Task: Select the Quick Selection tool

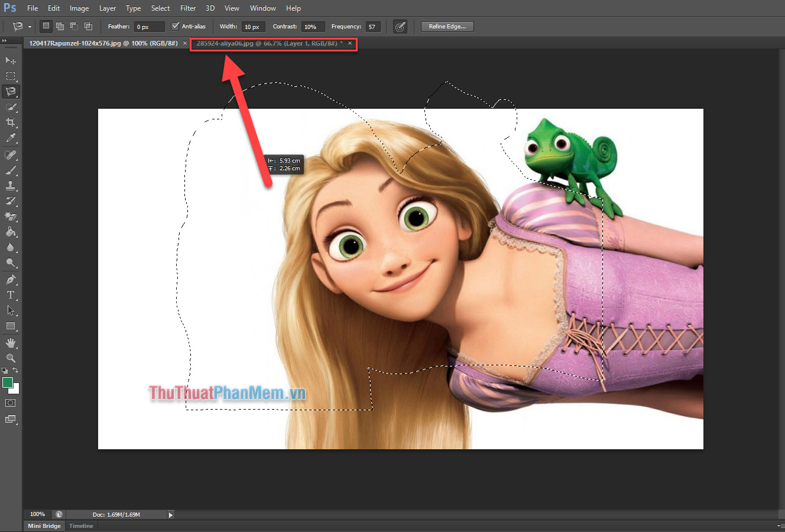Action: (x=11, y=107)
